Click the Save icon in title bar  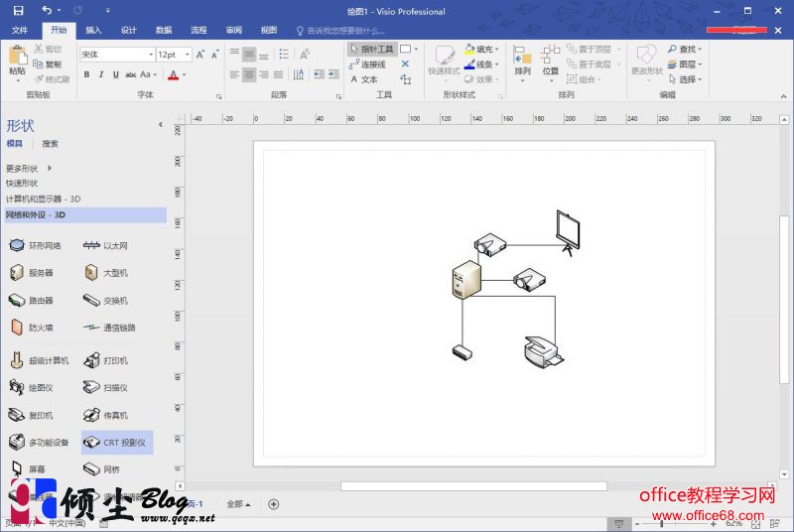point(18,11)
